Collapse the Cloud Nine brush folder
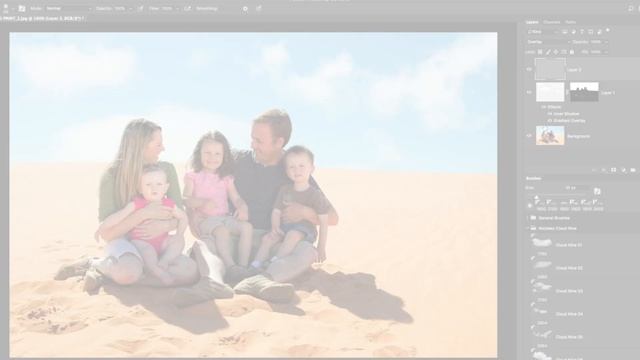Screen dimensions: 640x360 coord(528,228)
